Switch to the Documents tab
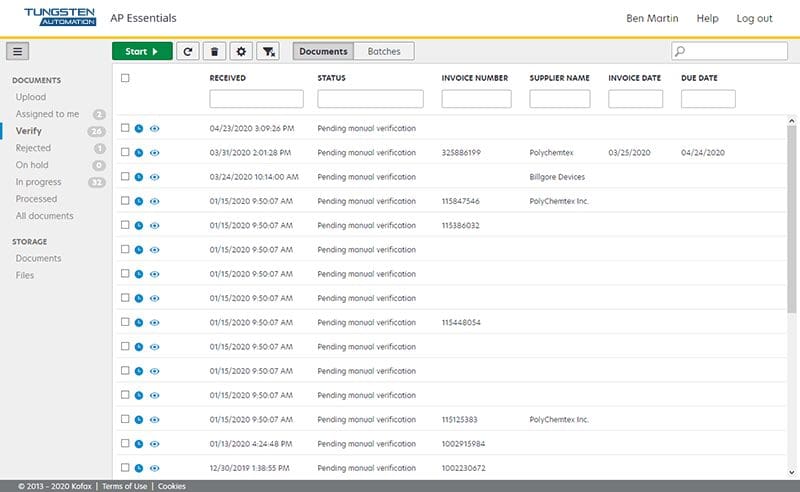The height and width of the screenshot is (492, 800). coord(323,51)
